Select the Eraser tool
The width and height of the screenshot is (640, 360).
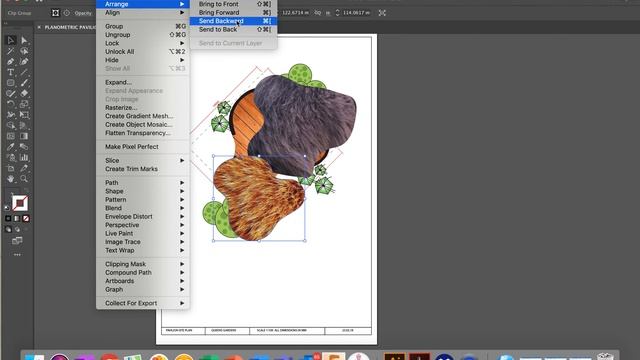coord(24,93)
